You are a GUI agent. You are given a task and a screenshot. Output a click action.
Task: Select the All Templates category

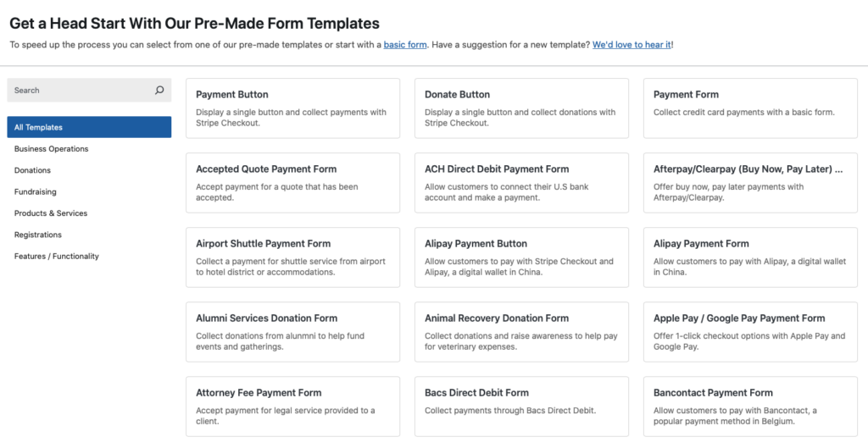click(89, 127)
